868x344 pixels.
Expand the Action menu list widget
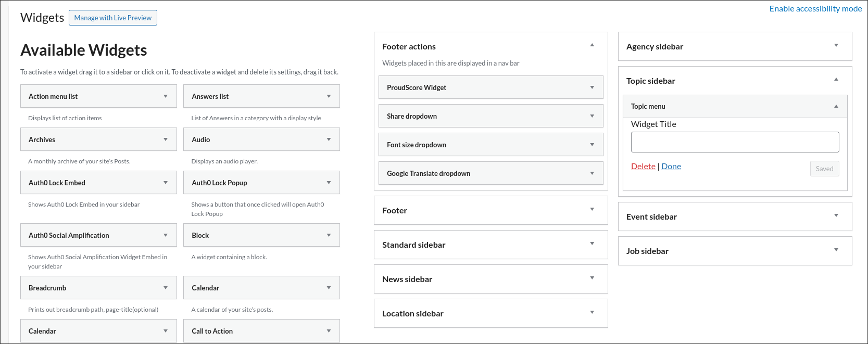pos(166,96)
